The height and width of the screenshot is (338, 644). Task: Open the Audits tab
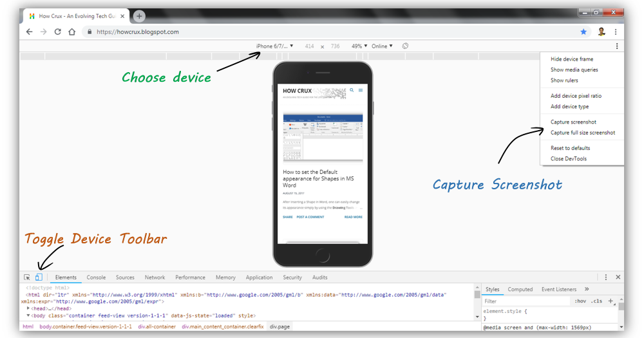click(x=319, y=277)
